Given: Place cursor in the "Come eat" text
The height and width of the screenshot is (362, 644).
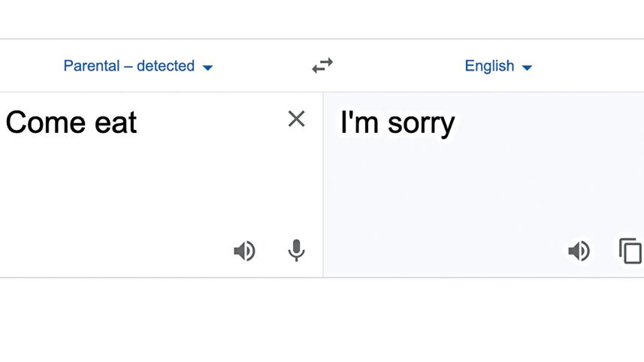Looking at the screenshot, I should (x=71, y=122).
